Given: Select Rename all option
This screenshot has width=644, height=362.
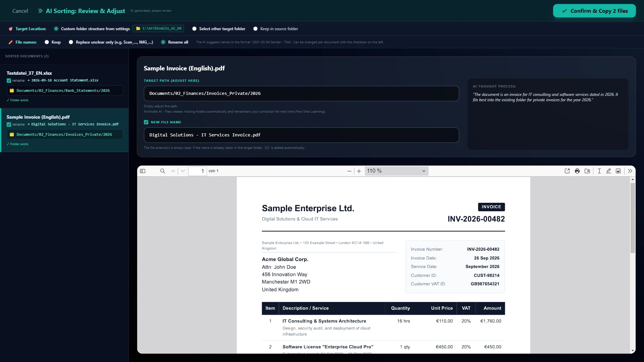Looking at the screenshot, I should click(x=163, y=42).
